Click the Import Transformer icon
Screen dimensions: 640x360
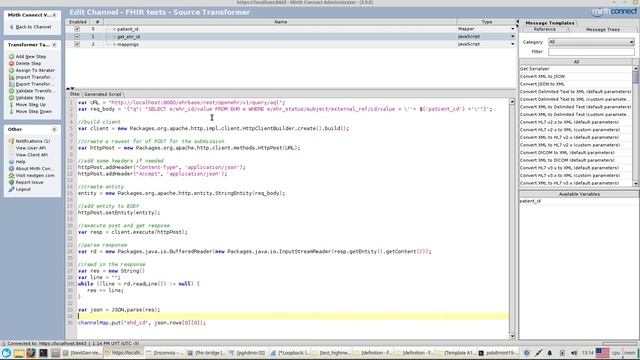[x=11, y=77]
